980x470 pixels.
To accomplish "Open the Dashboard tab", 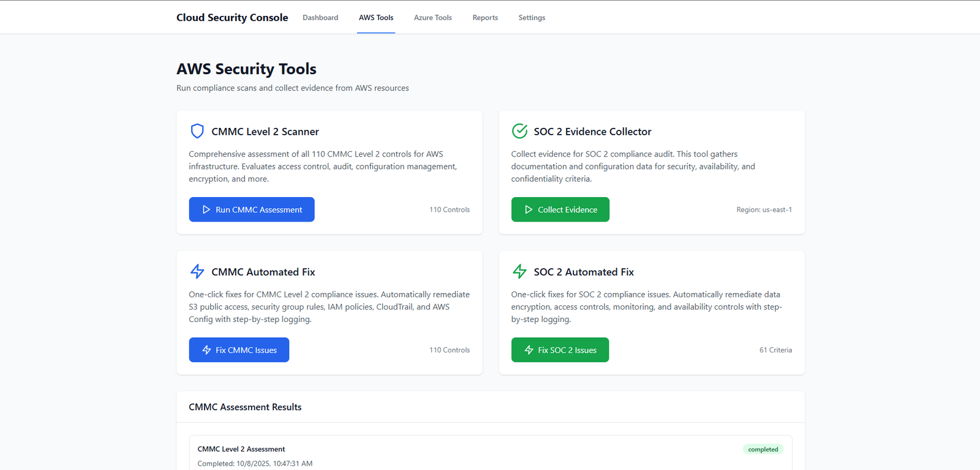I will (x=320, y=18).
